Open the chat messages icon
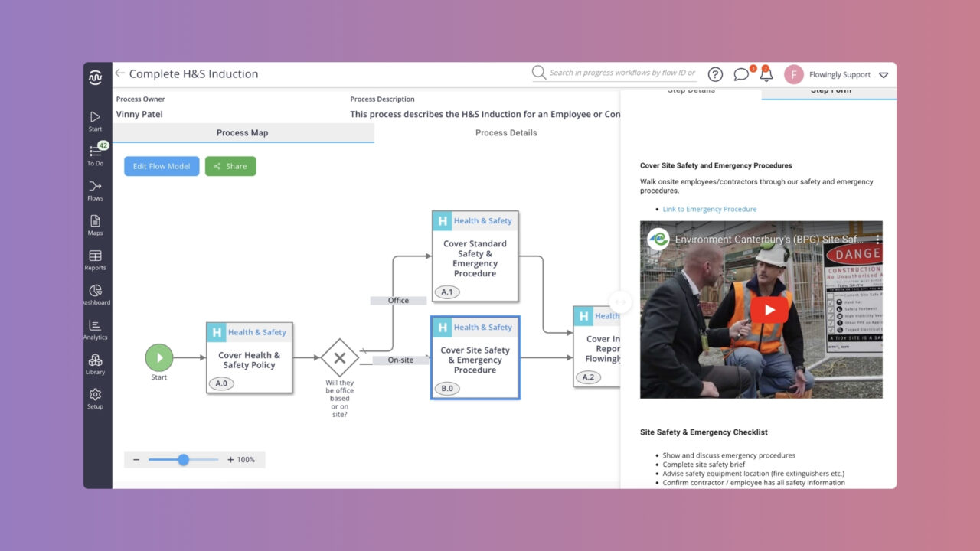980x551 pixels. click(740, 74)
